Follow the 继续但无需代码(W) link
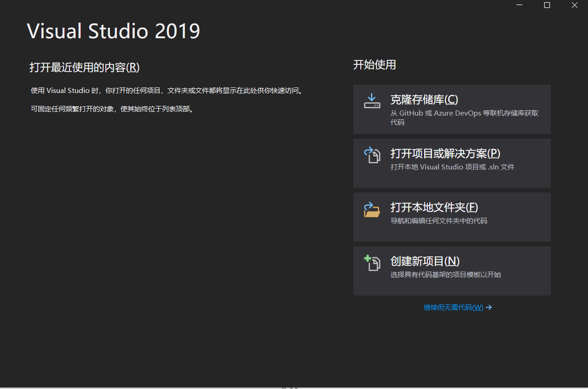This screenshot has width=588, height=389. pyautogui.click(x=453, y=308)
